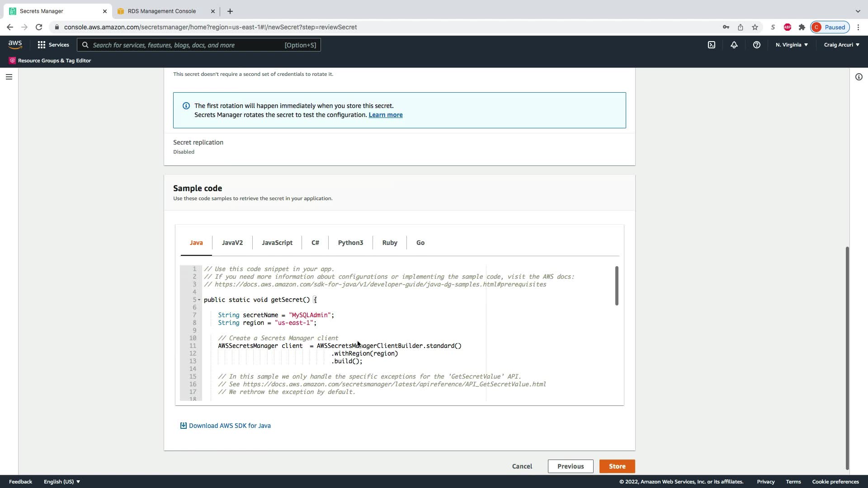Image resolution: width=868 pixels, height=488 pixels.
Task: Click the code sample vertical scrollbar
Action: pyautogui.click(x=617, y=286)
